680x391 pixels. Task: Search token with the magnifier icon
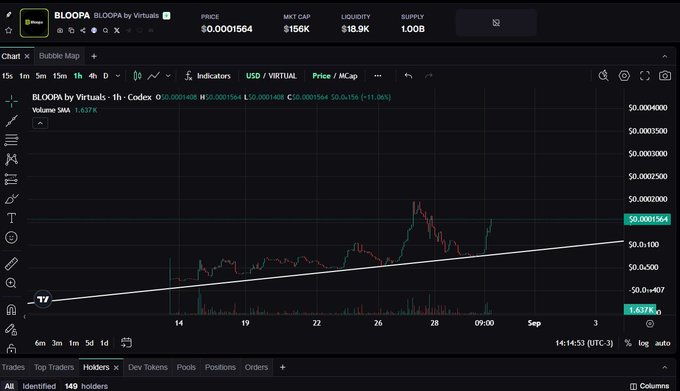(x=105, y=30)
